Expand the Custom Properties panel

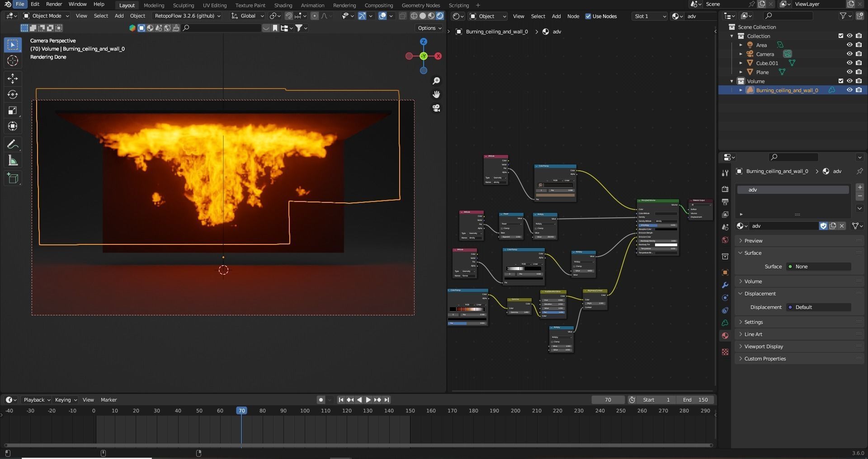765,359
